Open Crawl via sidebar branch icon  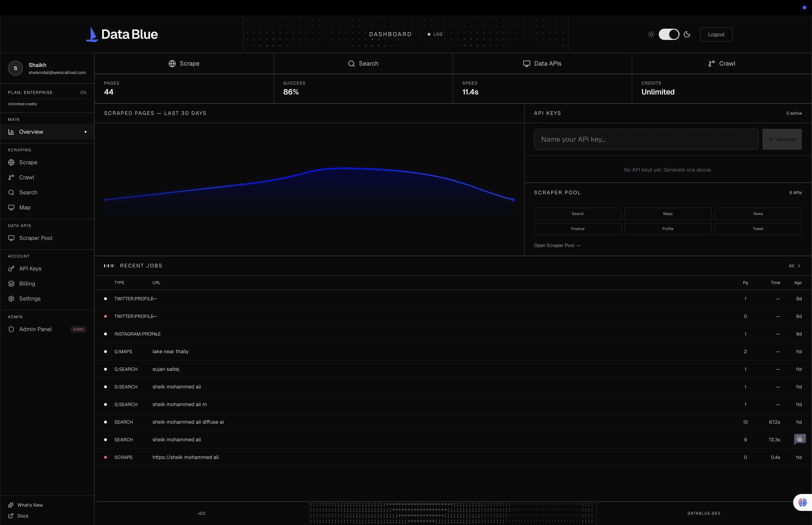[11, 177]
